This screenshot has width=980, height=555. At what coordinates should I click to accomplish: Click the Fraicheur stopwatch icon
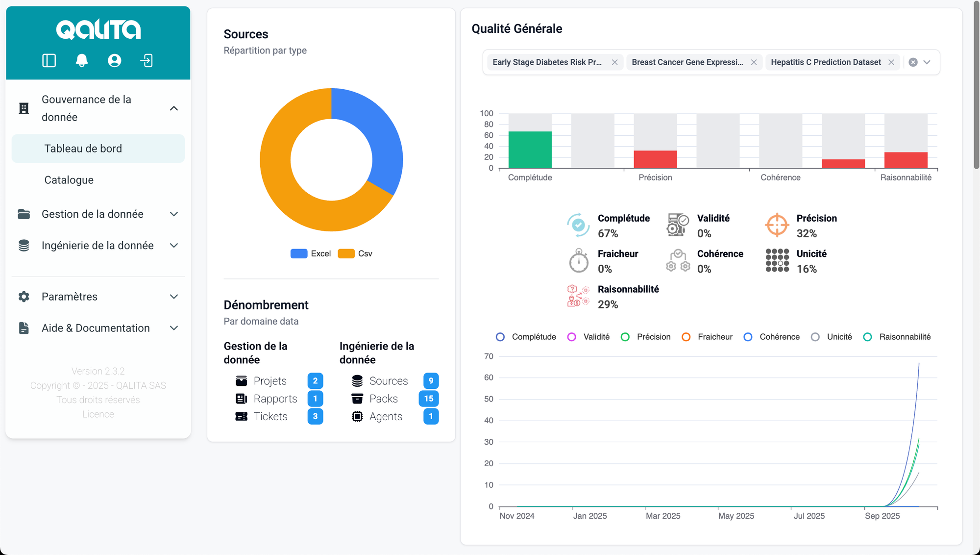[578, 260]
